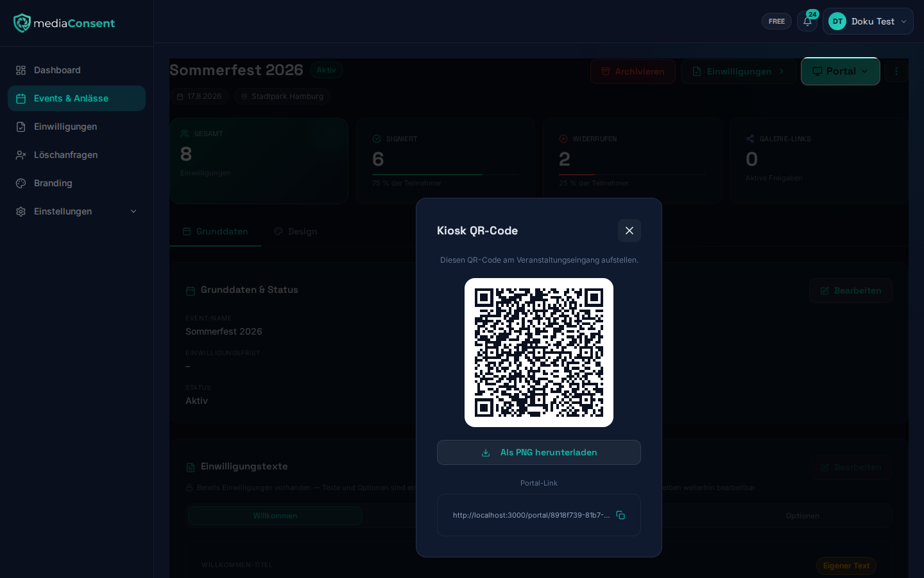Click the mediaConsent logo
This screenshot has height=578, width=924.
point(64,23)
